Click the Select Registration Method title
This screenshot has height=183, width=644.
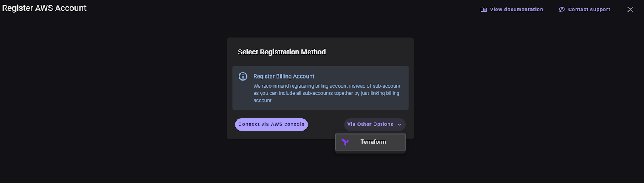pos(282,52)
